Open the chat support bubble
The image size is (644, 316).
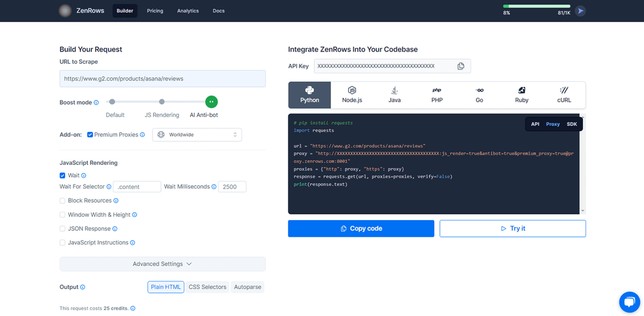tap(629, 302)
